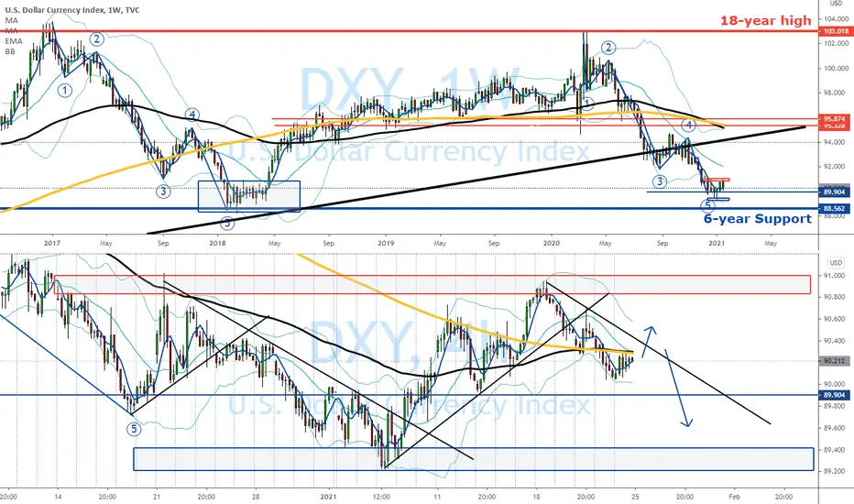Select the circled 5 wave label on lower chart

tap(134, 429)
